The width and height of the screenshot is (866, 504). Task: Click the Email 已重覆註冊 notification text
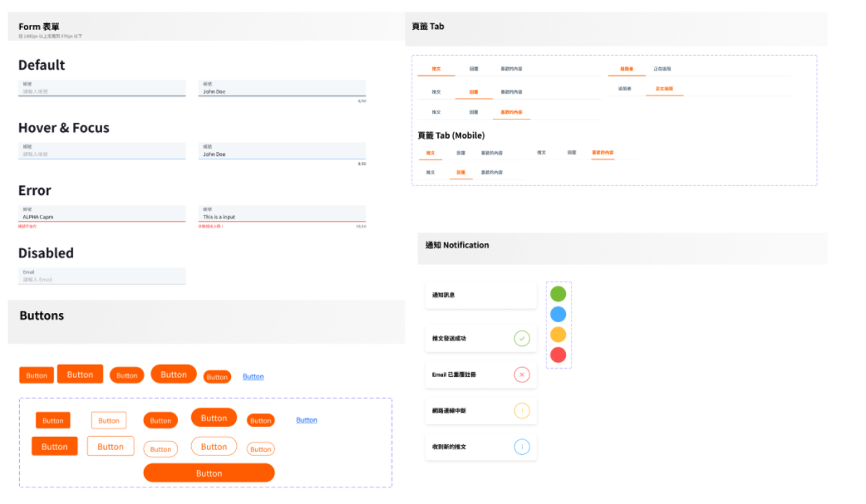(454, 374)
